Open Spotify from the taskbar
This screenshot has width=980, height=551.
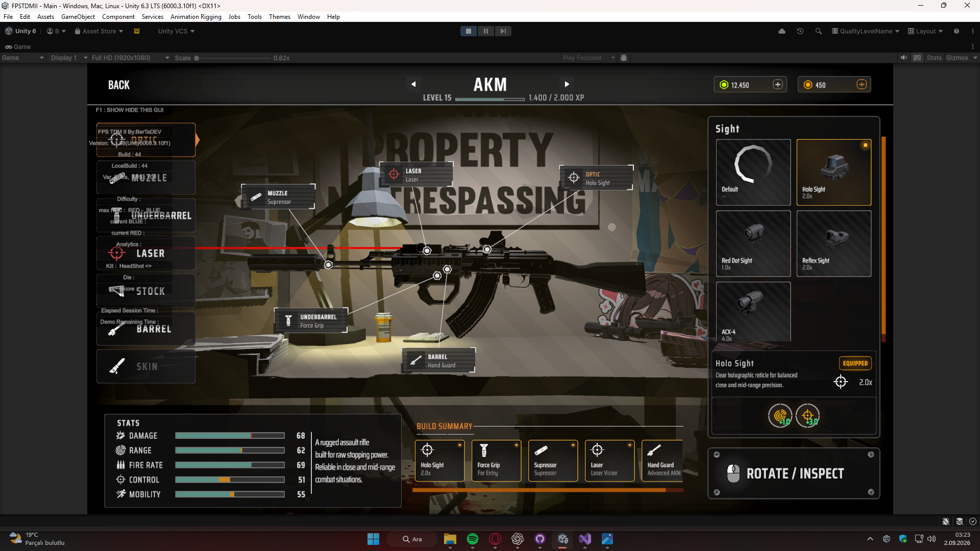(473, 539)
